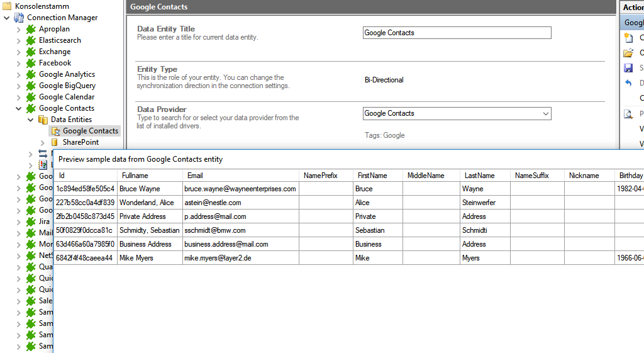The width and height of the screenshot is (644, 353).
Task: Click the preview magnifier icon in Actions pane
Action: coord(628,114)
